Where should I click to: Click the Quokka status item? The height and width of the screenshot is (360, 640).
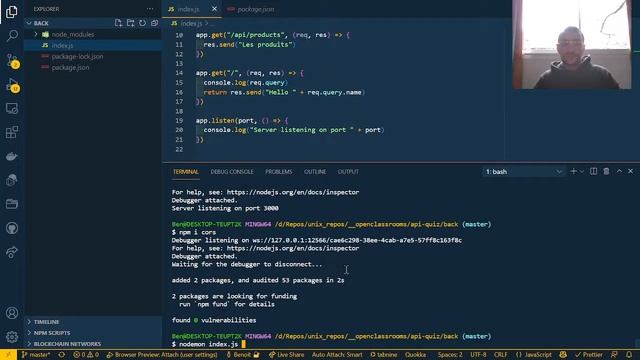(416, 355)
